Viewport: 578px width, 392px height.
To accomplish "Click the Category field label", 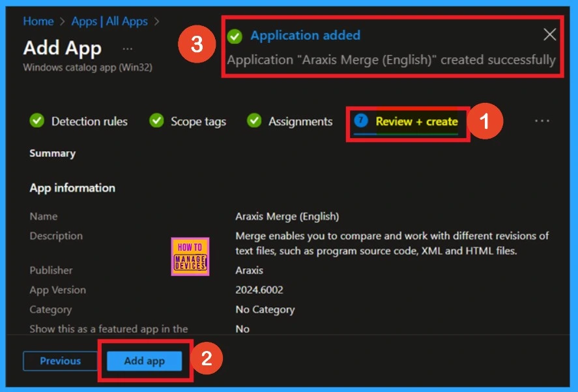I will (x=50, y=309).
